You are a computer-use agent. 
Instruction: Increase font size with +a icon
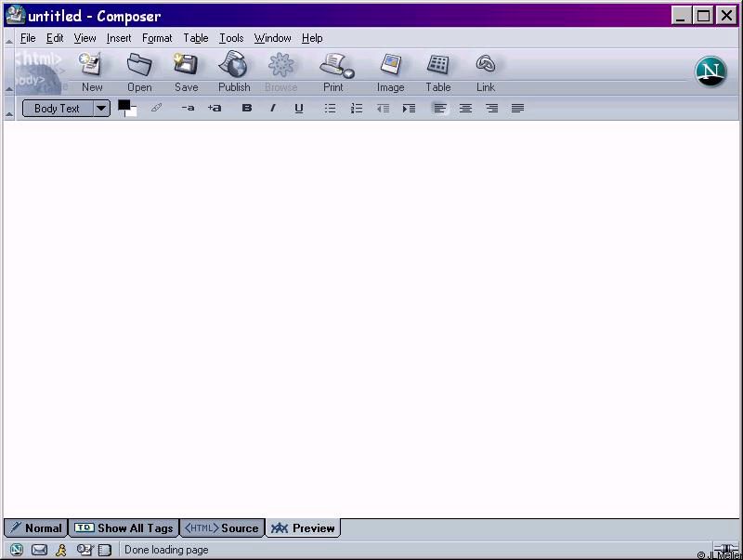pos(215,108)
